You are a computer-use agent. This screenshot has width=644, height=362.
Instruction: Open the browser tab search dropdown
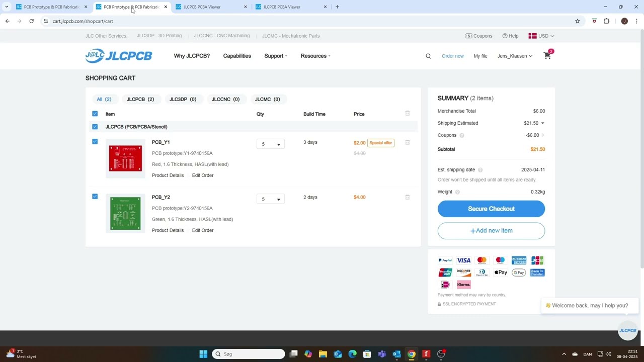click(x=7, y=7)
